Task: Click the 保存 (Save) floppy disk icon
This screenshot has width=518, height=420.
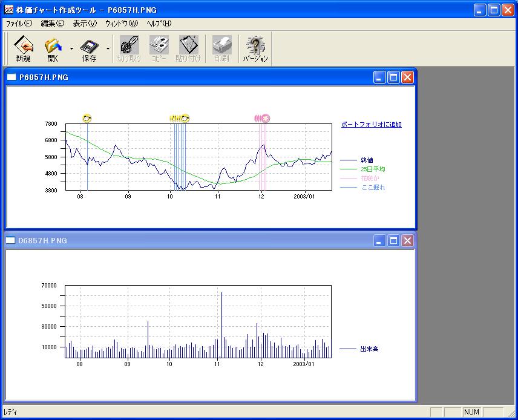Action: [x=89, y=45]
